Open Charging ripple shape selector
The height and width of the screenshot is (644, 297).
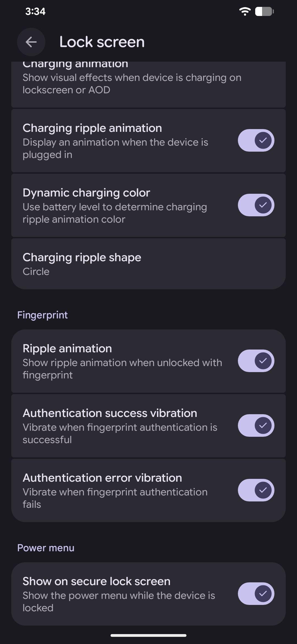[x=148, y=264]
